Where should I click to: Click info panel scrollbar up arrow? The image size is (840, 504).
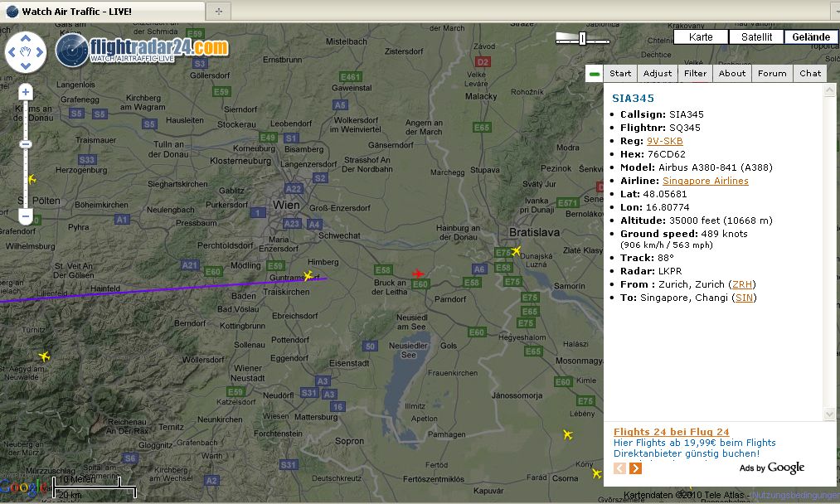[x=829, y=90]
